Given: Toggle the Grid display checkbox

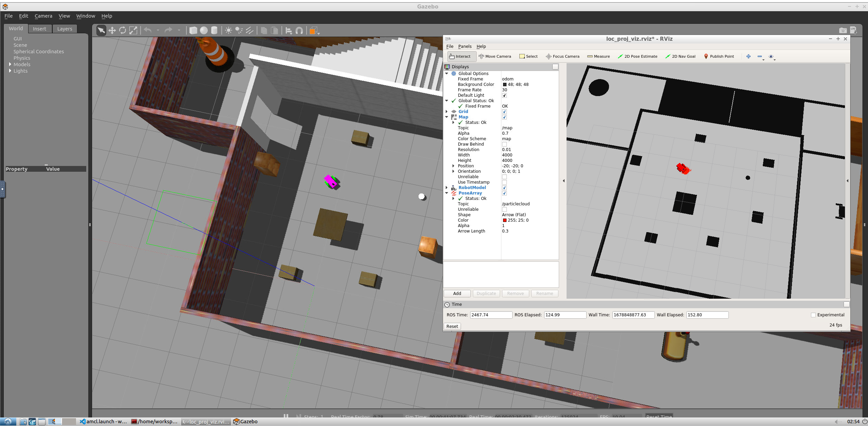Looking at the screenshot, I should 504,112.
